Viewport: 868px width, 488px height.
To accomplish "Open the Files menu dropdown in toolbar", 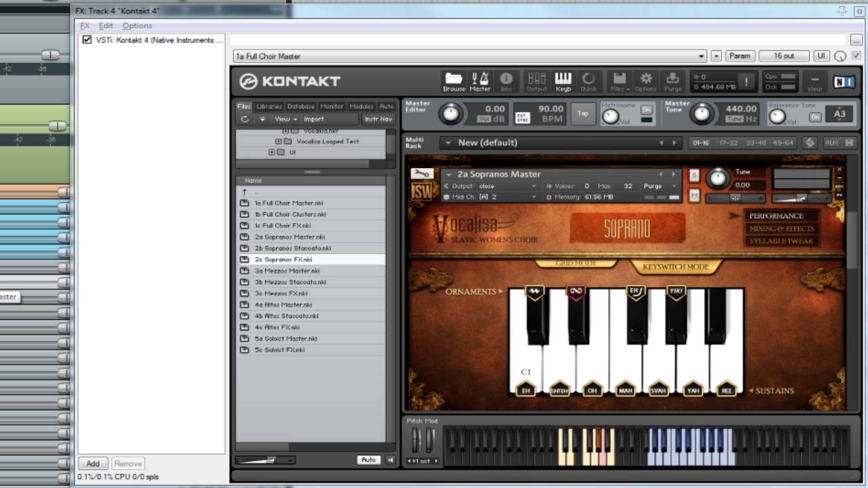I will coord(618,81).
